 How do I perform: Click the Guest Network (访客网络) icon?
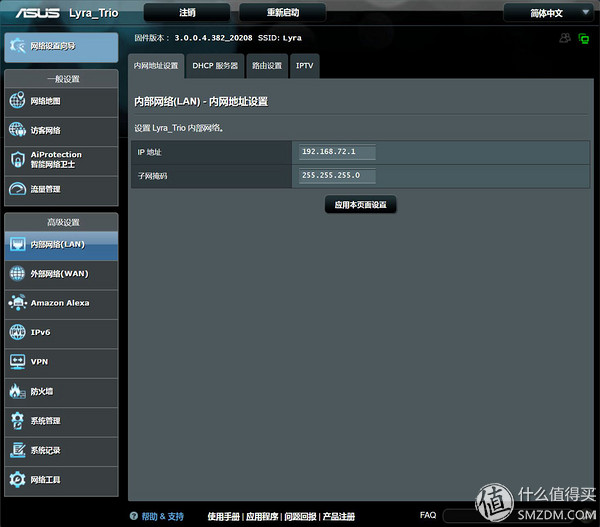point(17,130)
